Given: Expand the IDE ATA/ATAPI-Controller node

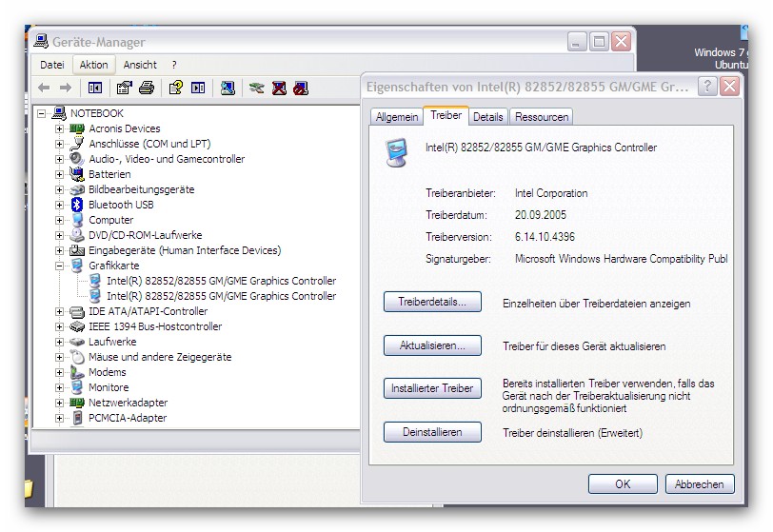Looking at the screenshot, I should 59,311.
